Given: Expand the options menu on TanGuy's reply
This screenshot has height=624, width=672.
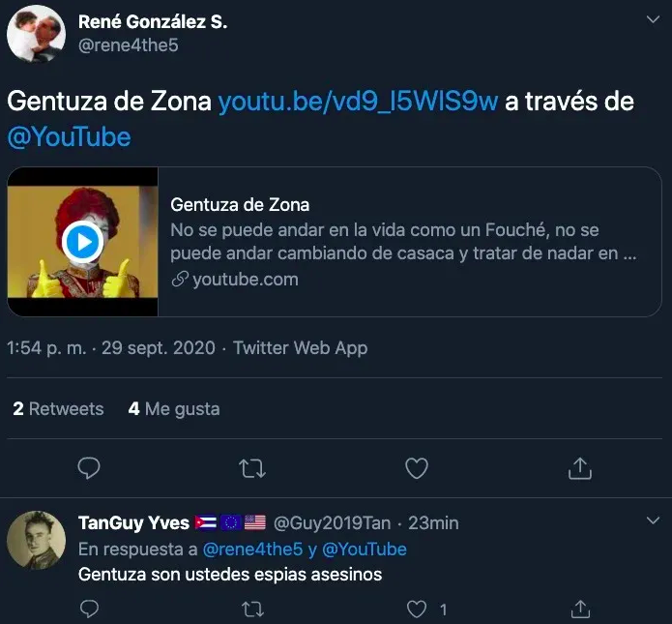Looking at the screenshot, I should point(652,521).
